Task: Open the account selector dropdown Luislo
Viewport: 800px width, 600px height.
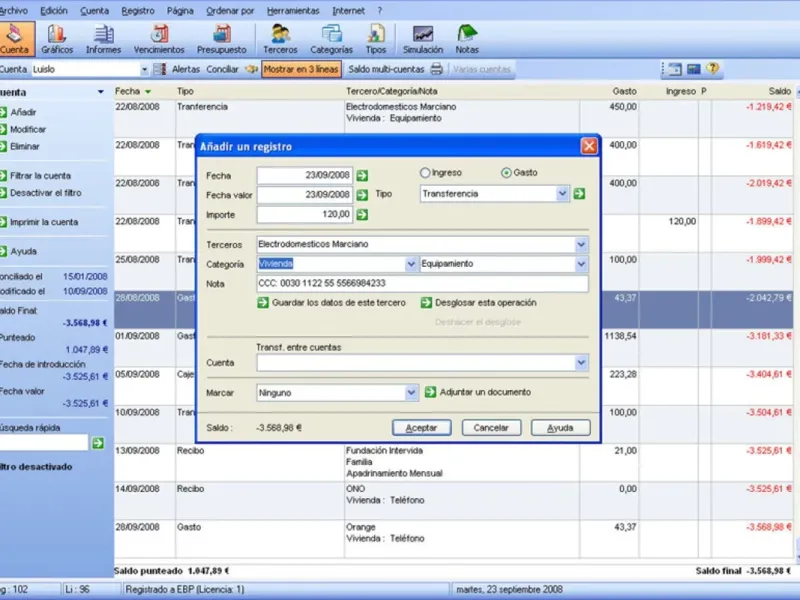Action: 144,69
